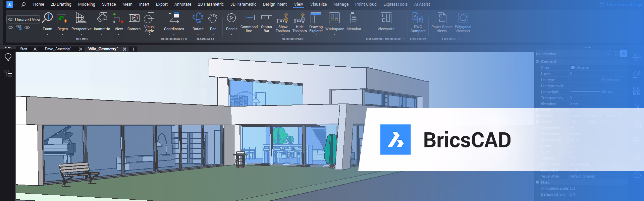Image resolution: width=644 pixels, height=201 pixels.
Task: Click the Regen tool icon
Action: 62,19
